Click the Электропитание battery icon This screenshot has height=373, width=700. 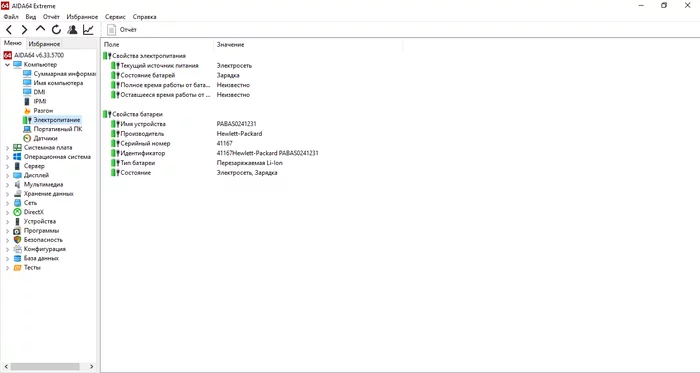(27, 120)
